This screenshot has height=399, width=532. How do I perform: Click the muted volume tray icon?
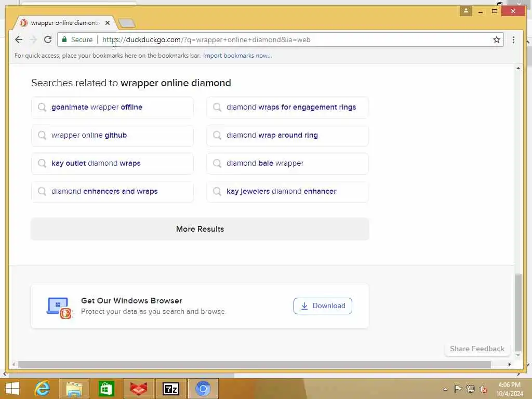tap(483, 389)
